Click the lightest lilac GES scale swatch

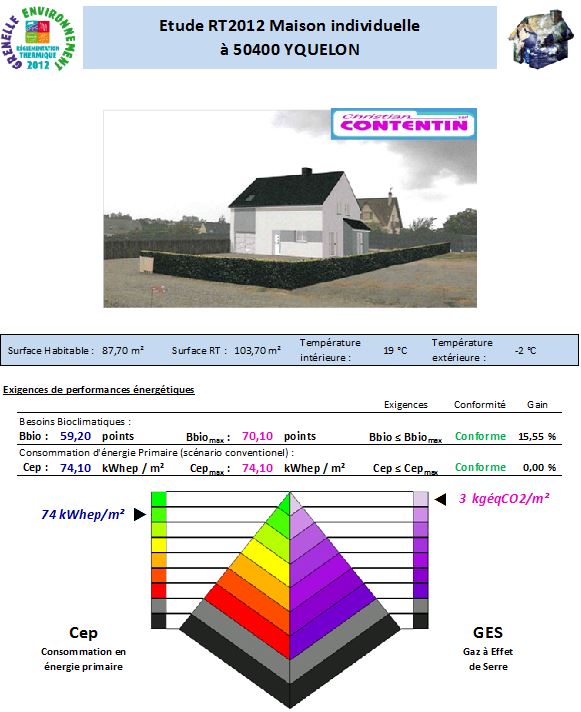point(421,499)
